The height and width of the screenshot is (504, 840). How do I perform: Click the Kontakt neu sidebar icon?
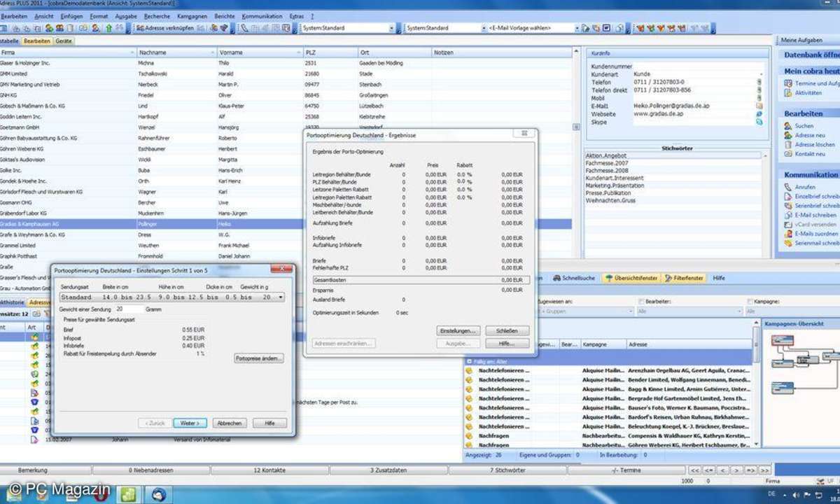[x=788, y=153]
